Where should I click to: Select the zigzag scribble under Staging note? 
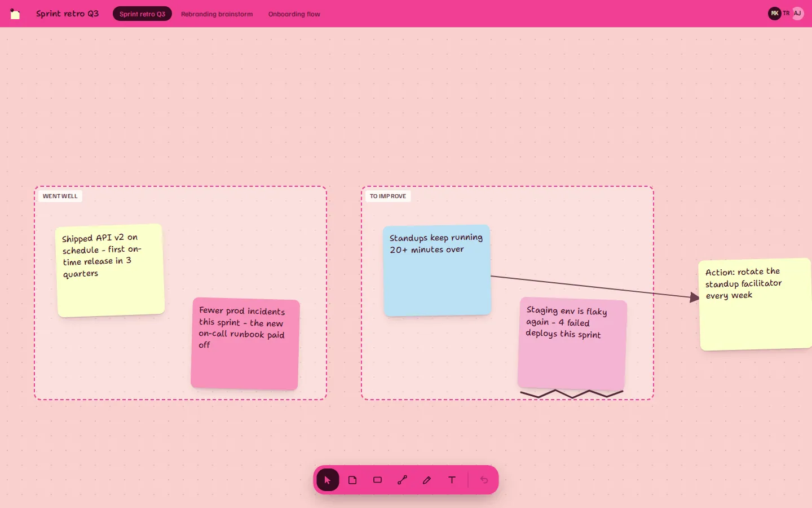pos(572,393)
